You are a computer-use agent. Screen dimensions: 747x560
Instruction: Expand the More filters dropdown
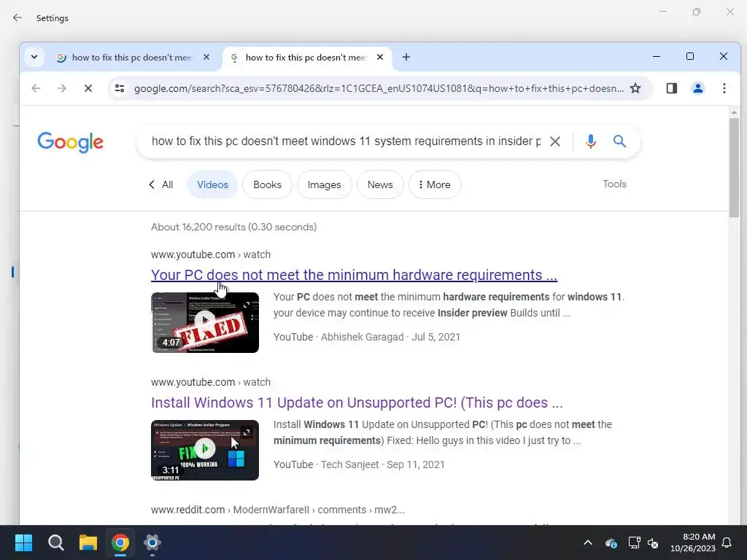pos(435,184)
